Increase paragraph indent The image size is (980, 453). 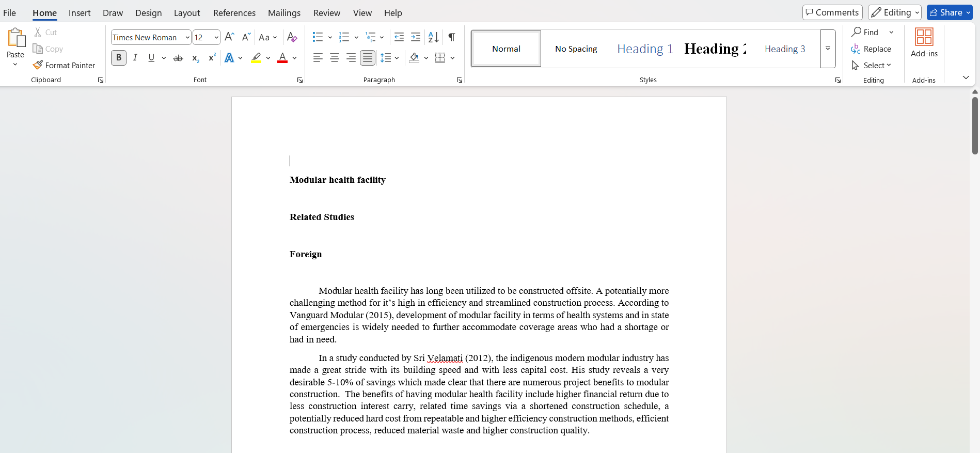coord(416,37)
